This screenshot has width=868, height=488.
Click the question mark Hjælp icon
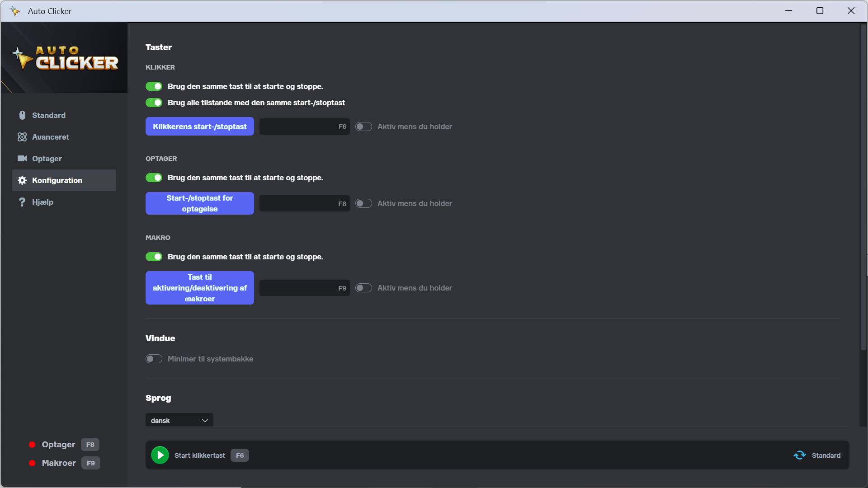point(22,202)
